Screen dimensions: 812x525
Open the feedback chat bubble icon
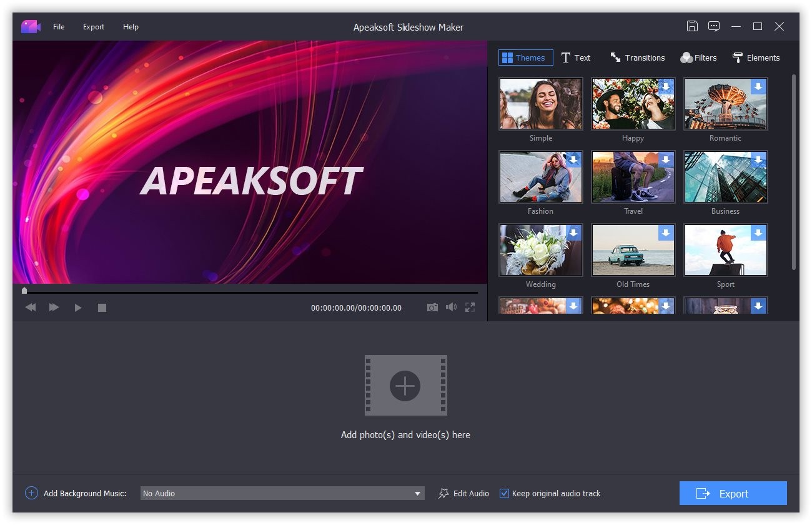click(x=714, y=26)
